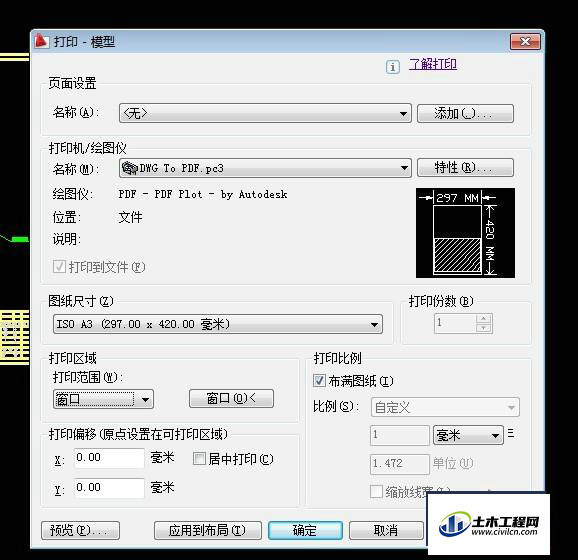Click the 文件 location value text
The height and width of the screenshot is (560, 578).
pos(130,217)
